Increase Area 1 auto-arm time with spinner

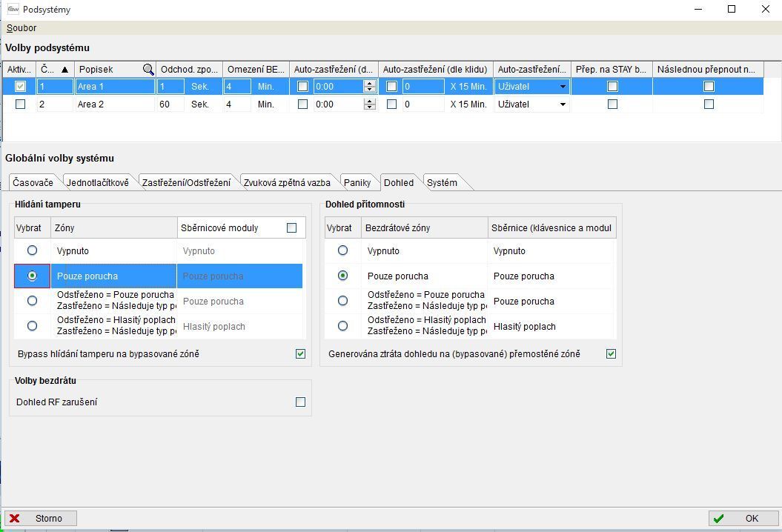point(368,83)
